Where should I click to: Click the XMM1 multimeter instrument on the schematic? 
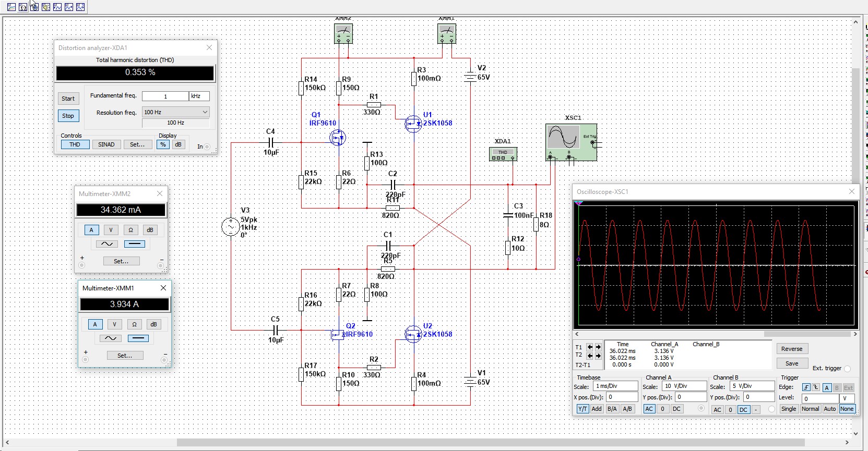click(447, 34)
